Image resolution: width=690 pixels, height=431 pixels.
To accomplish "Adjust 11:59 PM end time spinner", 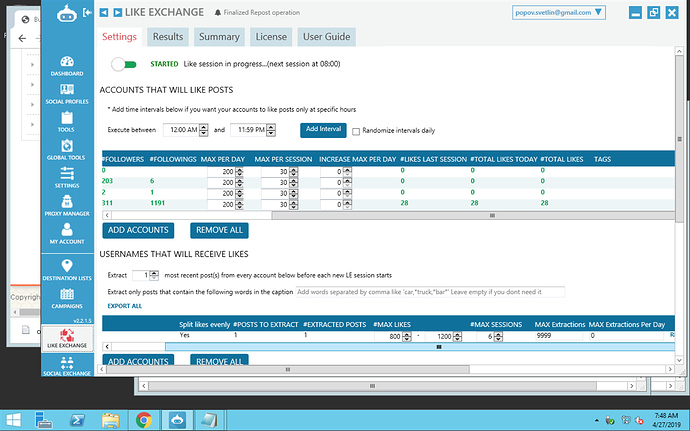I will [271, 130].
